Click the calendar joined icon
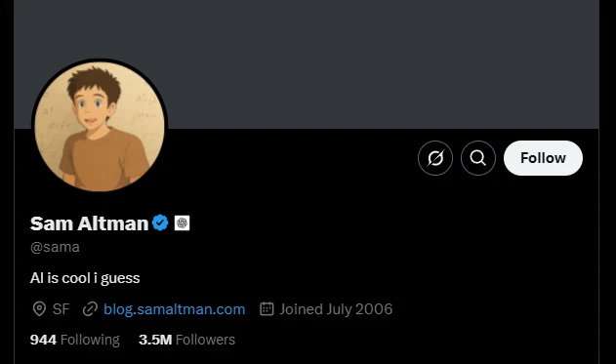This screenshot has height=364, width=616. [267, 309]
